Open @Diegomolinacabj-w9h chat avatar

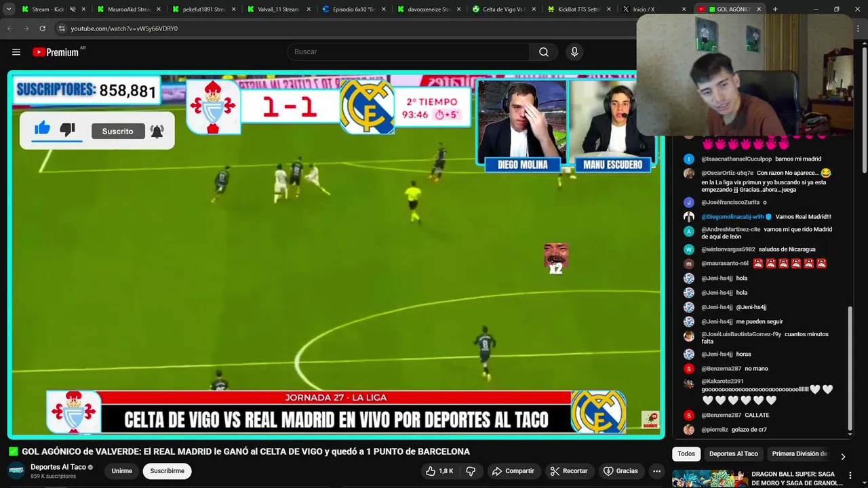point(689,217)
